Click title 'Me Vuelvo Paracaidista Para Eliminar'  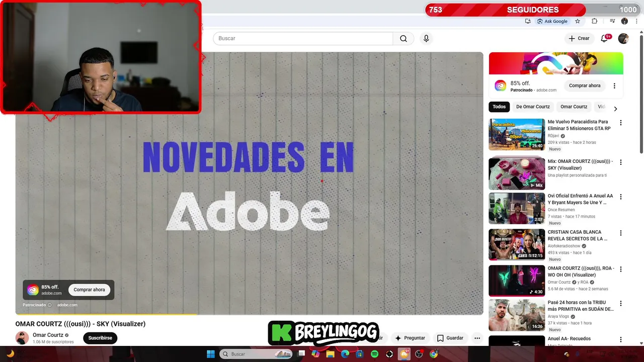pyautogui.click(x=579, y=125)
